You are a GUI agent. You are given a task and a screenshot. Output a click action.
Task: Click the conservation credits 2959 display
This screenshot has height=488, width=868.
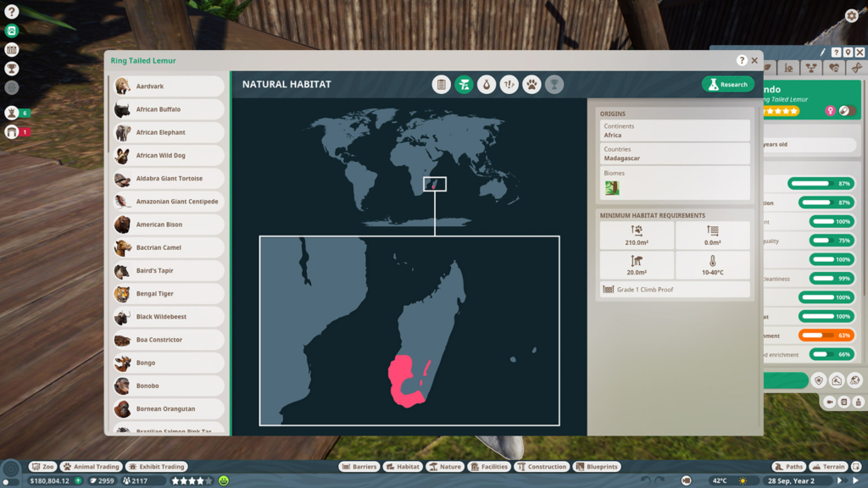pos(102,481)
